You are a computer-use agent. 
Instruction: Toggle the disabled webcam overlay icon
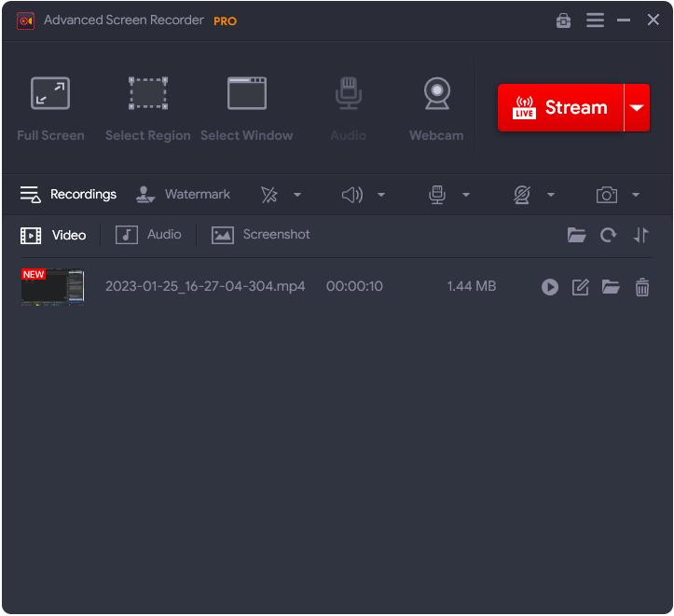(522, 195)
